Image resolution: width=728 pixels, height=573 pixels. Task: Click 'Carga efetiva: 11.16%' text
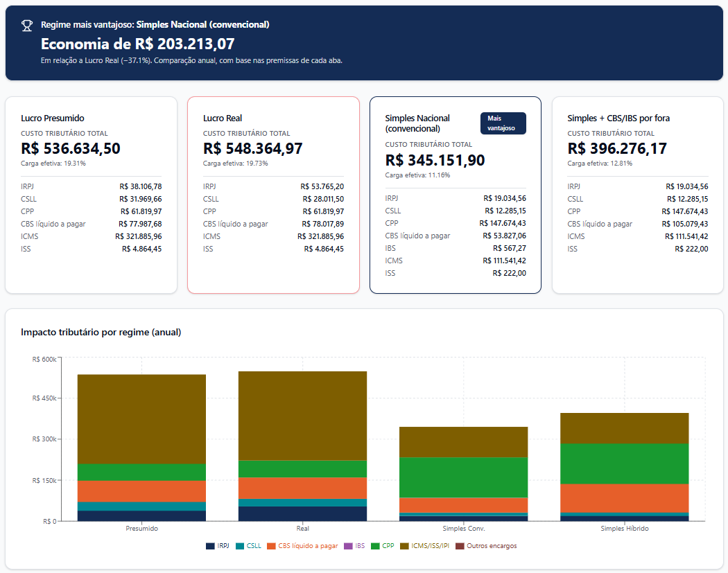[x=417, y=175]
